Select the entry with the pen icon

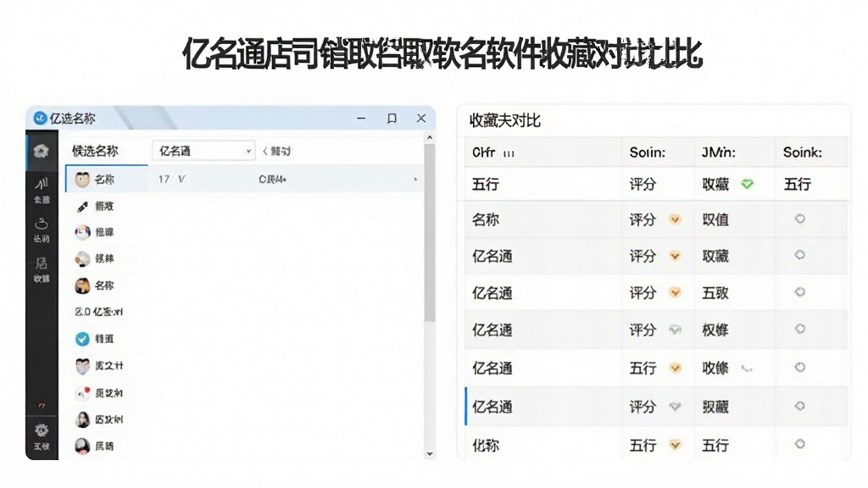[94, 206]
